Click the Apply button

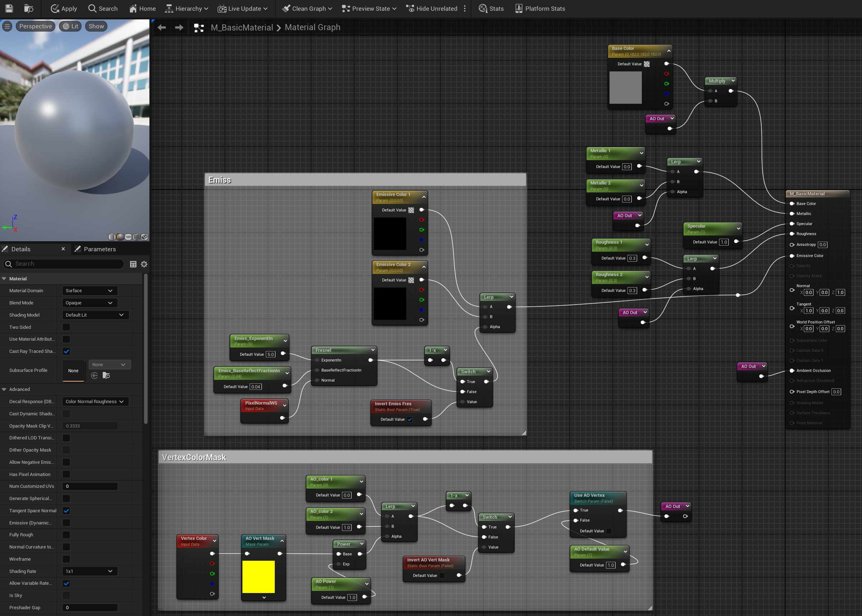coord(64,8)
